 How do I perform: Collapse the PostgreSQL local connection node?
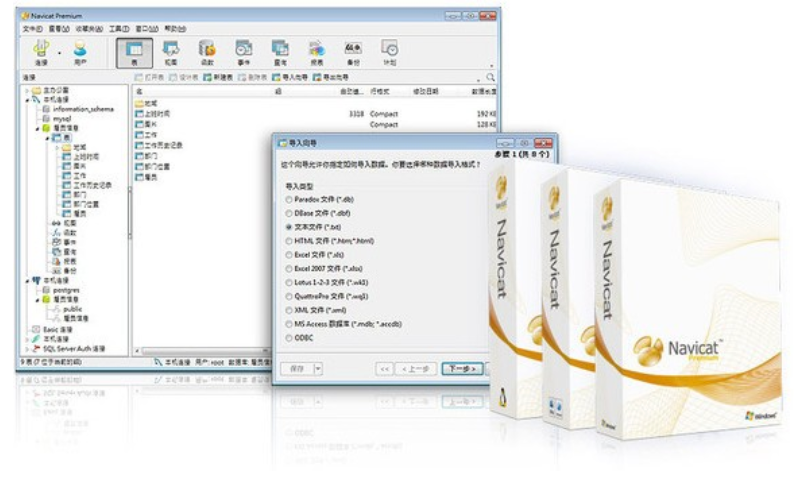click(x=27, y=281)
